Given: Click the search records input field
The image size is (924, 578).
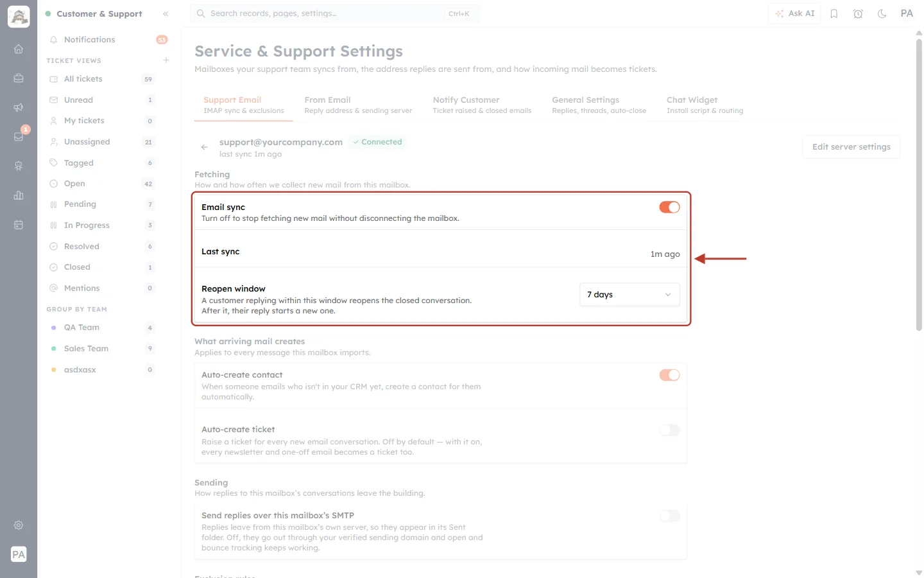Looking at the screenshot, I should pyautogui.click(x=334, y=13).
